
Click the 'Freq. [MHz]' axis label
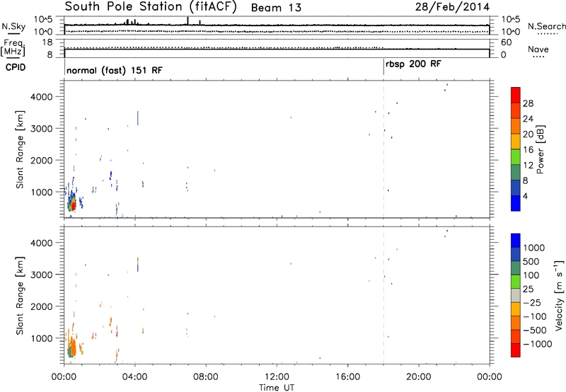13,48
